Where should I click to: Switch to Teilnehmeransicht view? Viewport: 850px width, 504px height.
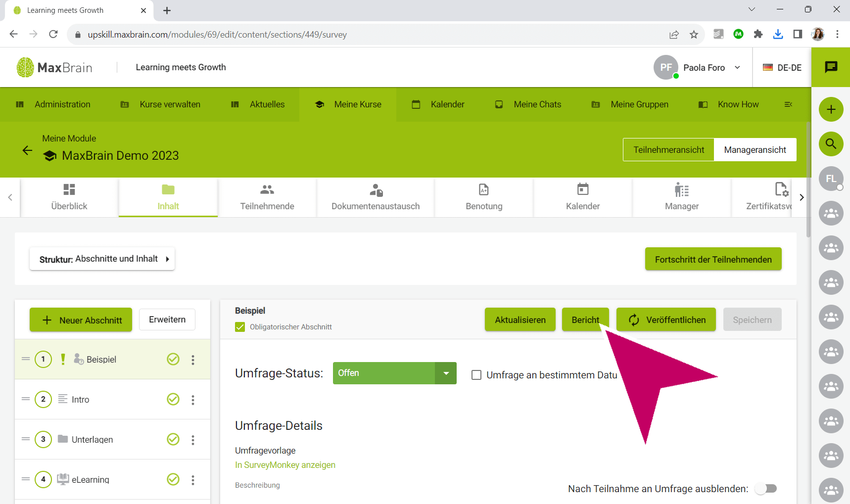point(668,150)
